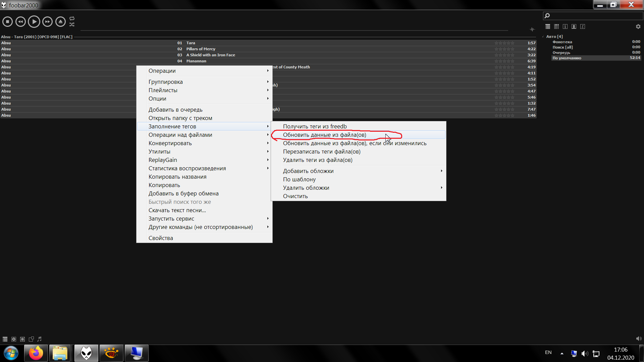The image size is (644, 362).
Task: Click Скачать текст песни... item
Action: point(177,210)
